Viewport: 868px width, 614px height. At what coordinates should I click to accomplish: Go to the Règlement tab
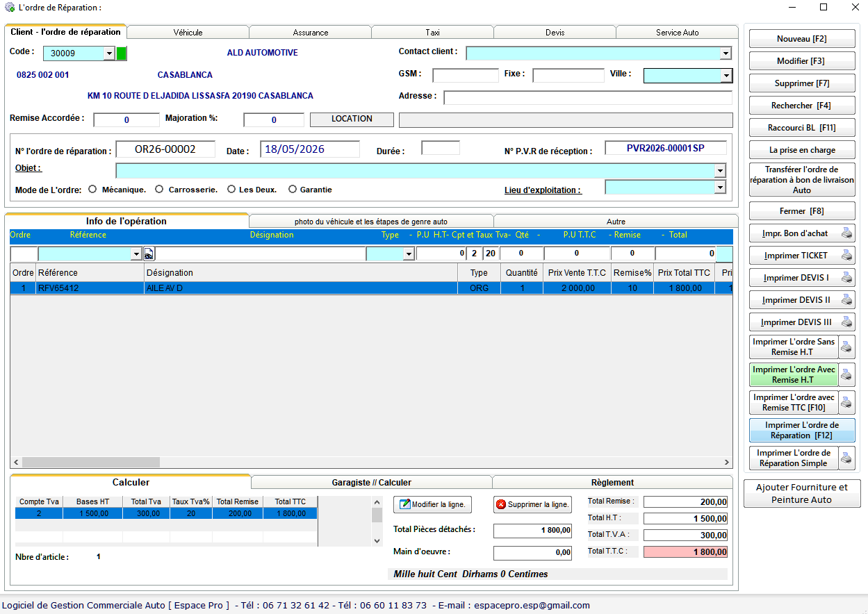(x=612, y=483)
